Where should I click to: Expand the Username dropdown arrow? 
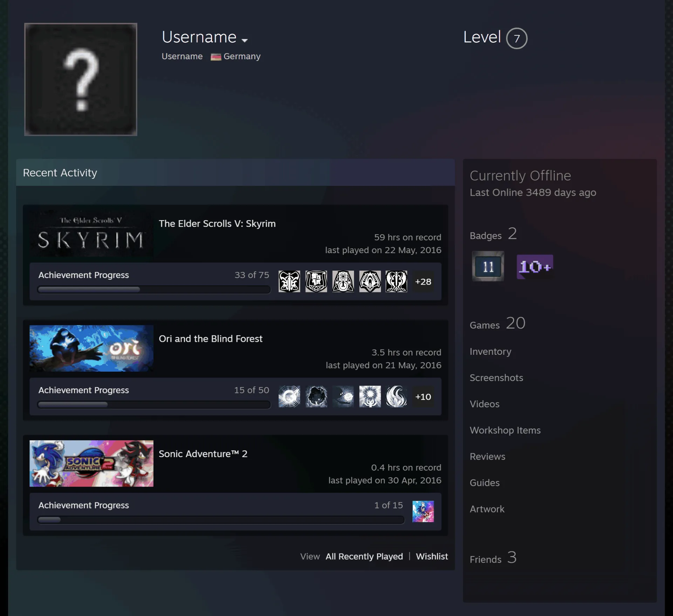[x=245, y=41]
